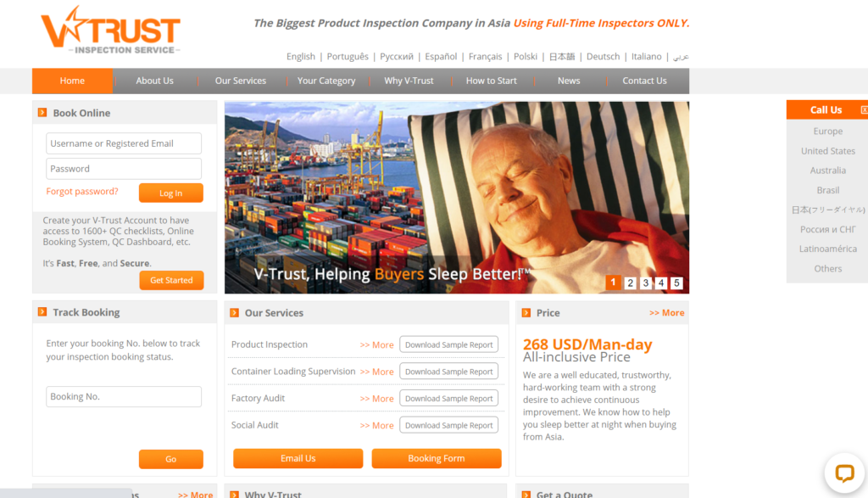The image size is (868, 498).
Task: Open the Our Services nav item
Action: (x=241, y=81)
